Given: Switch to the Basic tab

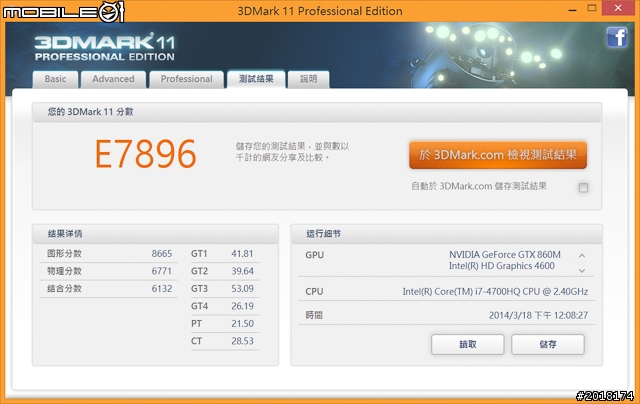Looking at the screenshot, I should coord(55,79).
